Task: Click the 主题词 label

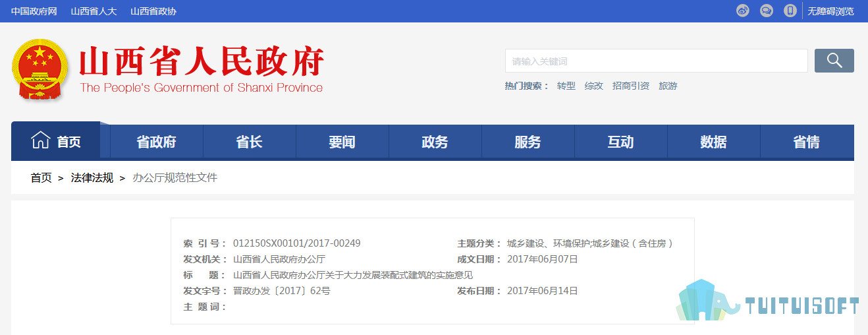Action: [x=205, y=307]
